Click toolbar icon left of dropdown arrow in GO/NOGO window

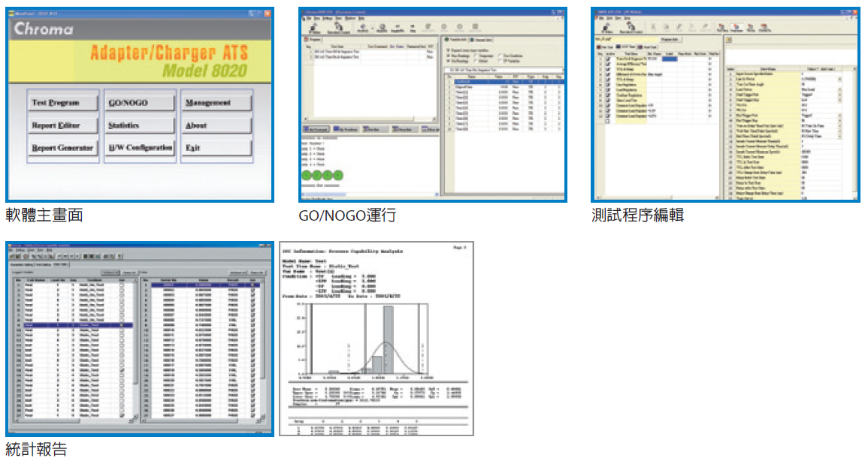tap(364, 27)
